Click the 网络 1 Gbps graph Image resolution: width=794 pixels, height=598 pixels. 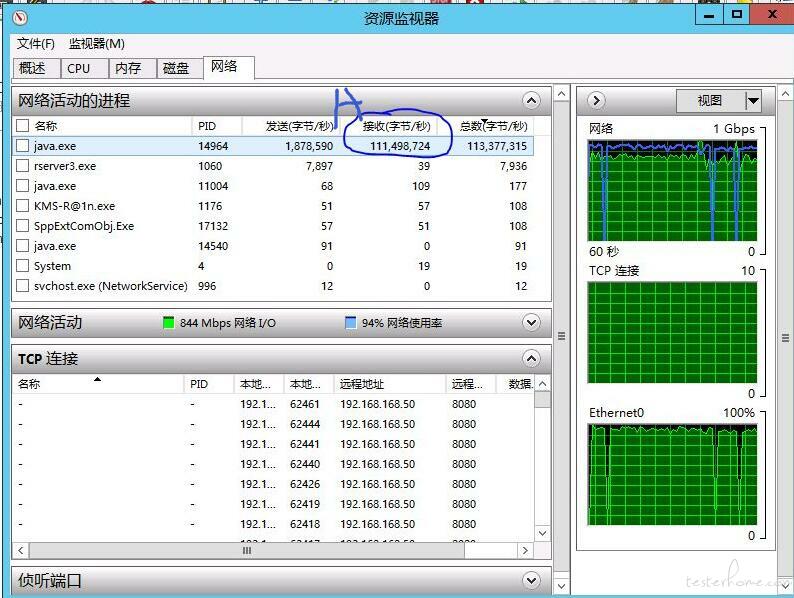tap(672, 191)
